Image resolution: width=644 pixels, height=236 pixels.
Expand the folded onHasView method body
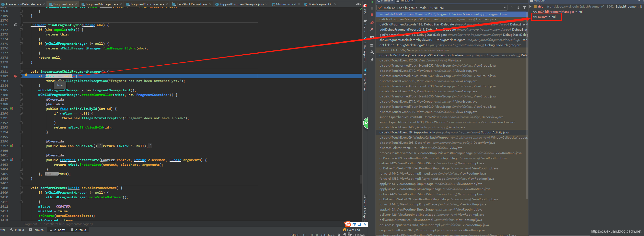tap(21, 146)
